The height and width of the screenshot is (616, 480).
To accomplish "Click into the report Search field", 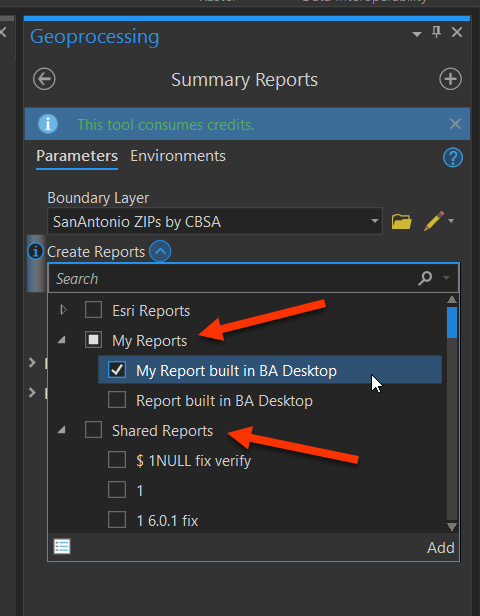I will point(232,279).
